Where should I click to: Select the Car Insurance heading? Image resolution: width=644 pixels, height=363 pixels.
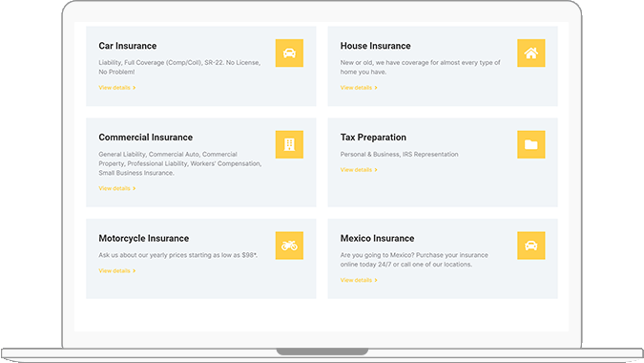pos(127,46)
